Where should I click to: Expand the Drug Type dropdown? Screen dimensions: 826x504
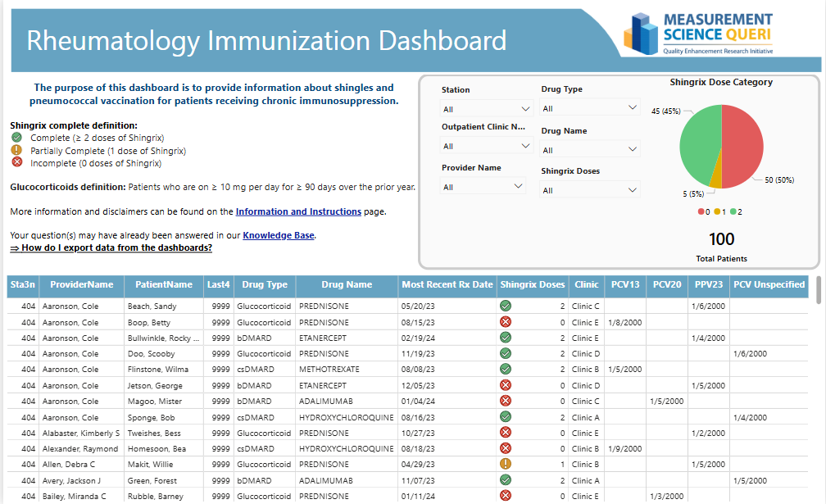tap(589, 108)
